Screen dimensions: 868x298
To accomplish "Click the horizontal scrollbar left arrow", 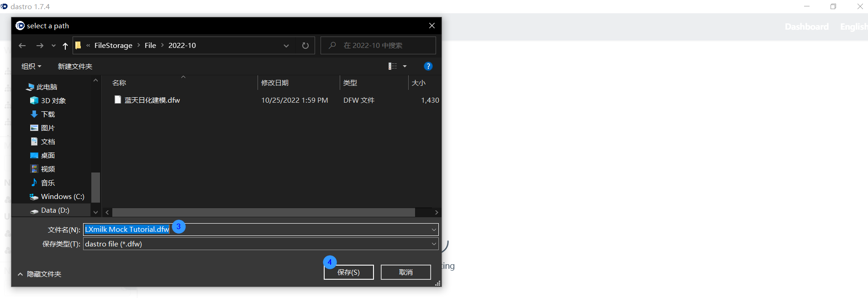I will (x=107, y=212).
